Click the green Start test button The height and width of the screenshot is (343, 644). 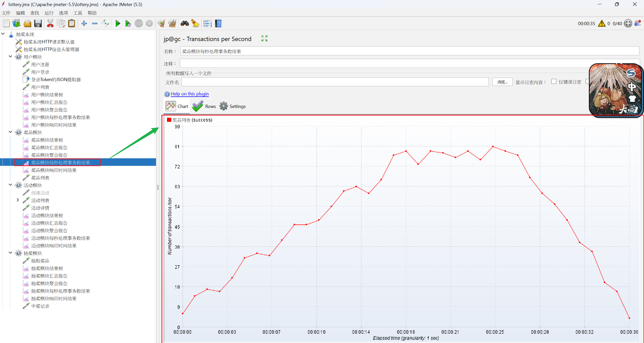coord(117,24)
